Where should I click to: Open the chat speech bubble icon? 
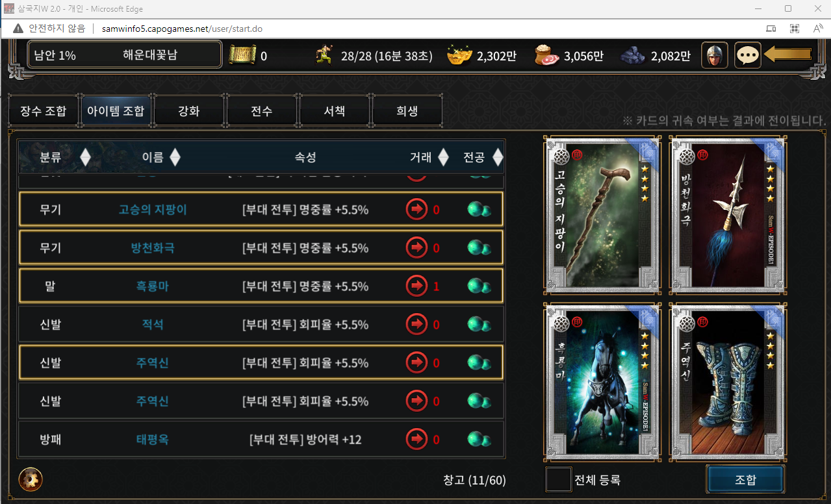[748, 55]
